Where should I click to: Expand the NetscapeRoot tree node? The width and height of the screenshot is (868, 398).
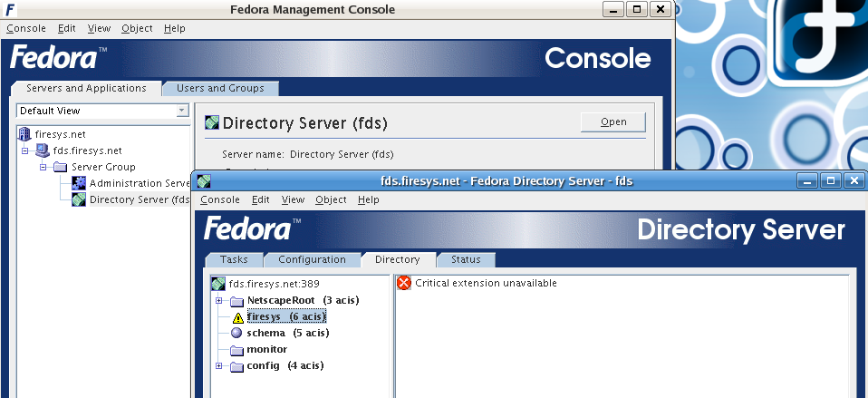[x=218, y=301]
